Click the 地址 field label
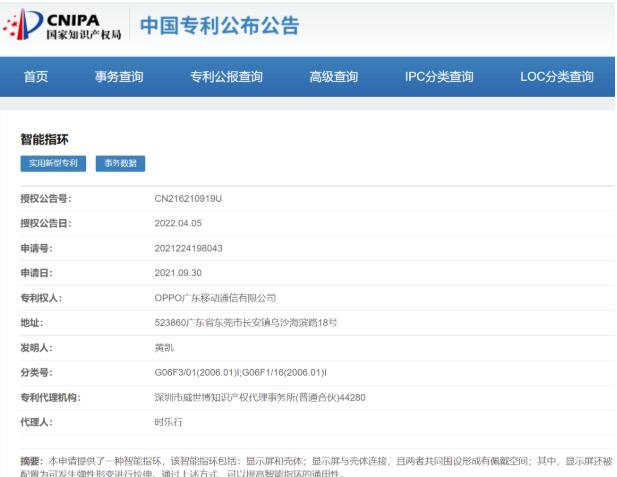617x477 pixels. [x=31, y=323]
